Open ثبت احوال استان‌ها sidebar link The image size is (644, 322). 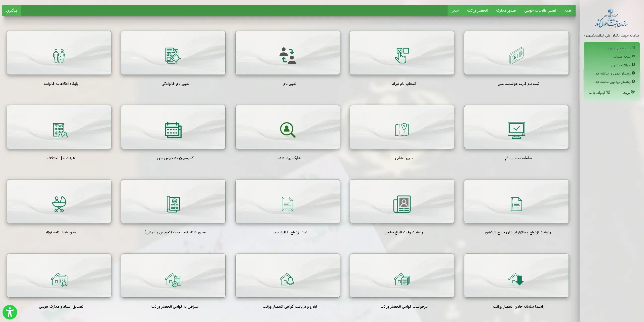click(x=620, y=48)
